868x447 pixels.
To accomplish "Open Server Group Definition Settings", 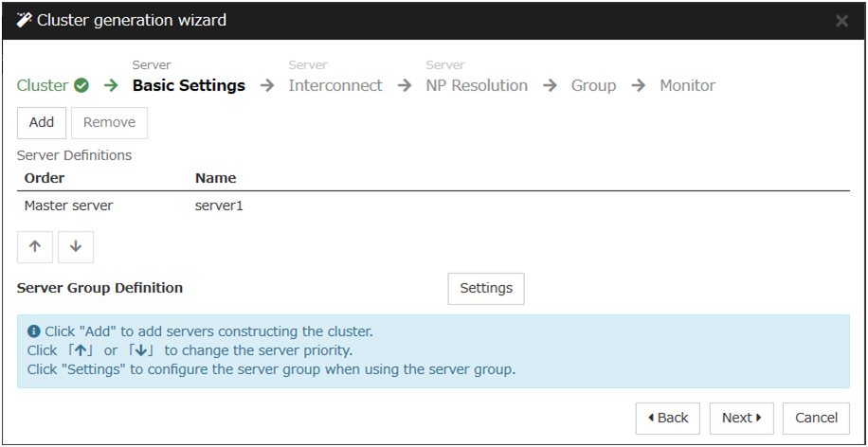I will [x=485, y=289].
